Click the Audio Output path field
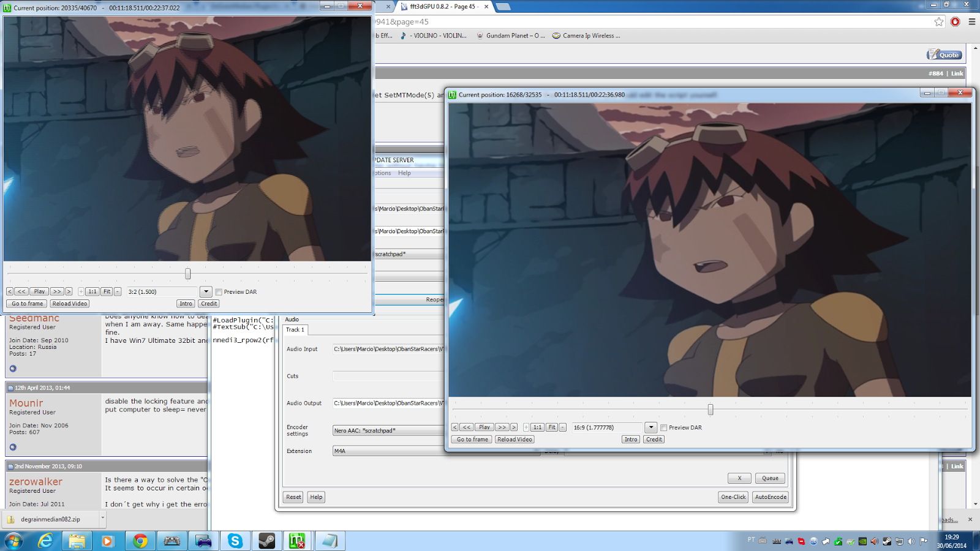Screen dimensions: 980x551 point(388,403)
